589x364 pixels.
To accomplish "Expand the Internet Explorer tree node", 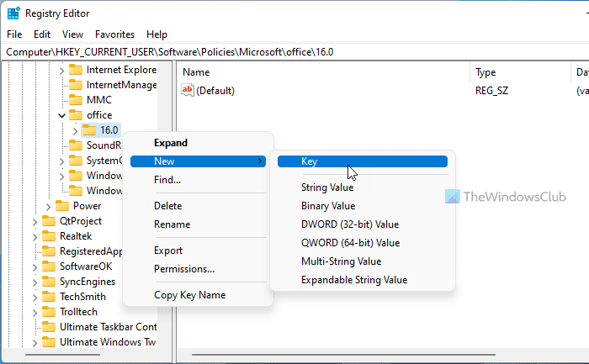I will pos(62,70).
